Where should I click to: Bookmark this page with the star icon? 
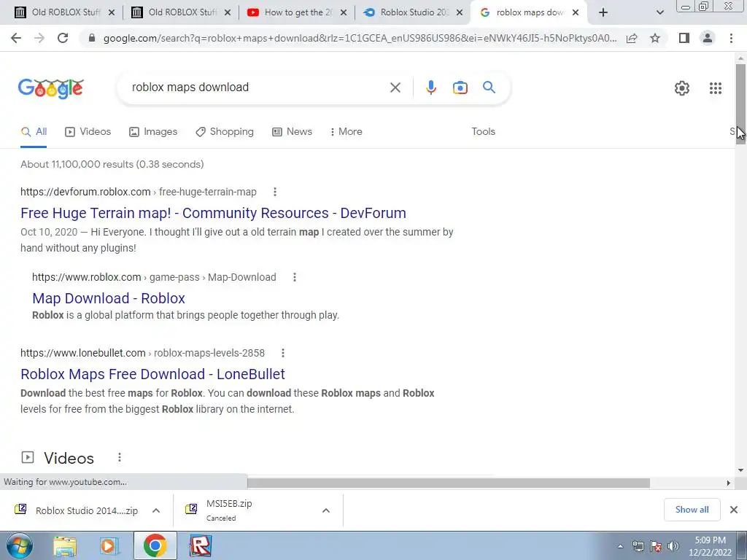655,38
